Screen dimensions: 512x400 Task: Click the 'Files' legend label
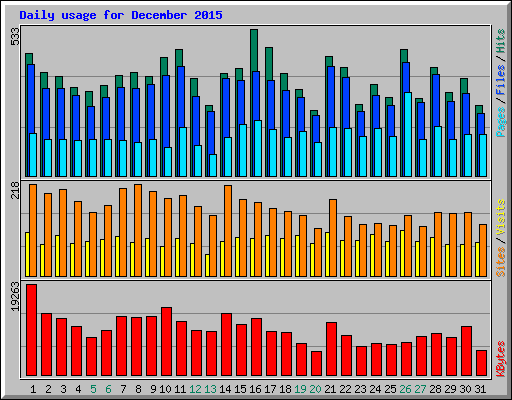[500, 80]
